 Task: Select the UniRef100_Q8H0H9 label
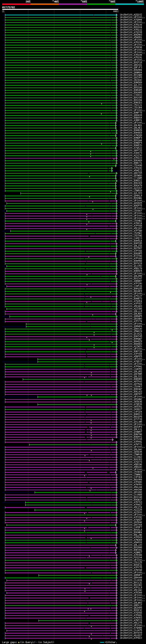pyautogui.click(x=131, y=578)
